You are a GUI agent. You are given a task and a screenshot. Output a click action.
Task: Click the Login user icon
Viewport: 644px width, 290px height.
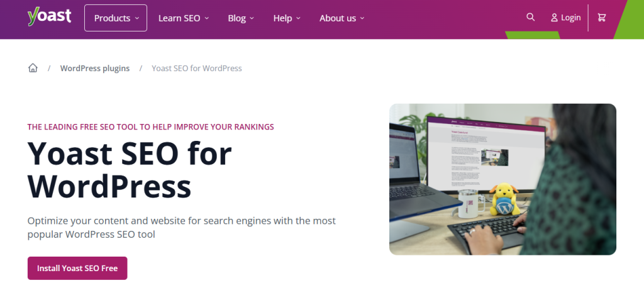tap(555, 18)
